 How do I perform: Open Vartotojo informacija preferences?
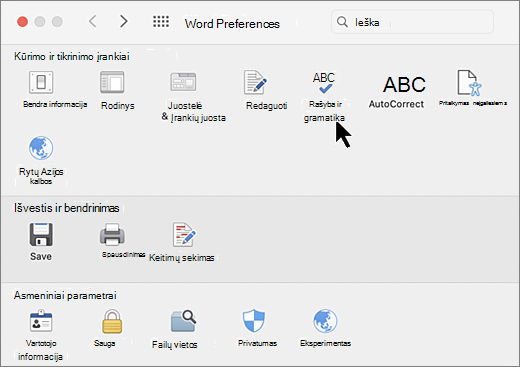(x=41, y=321)
